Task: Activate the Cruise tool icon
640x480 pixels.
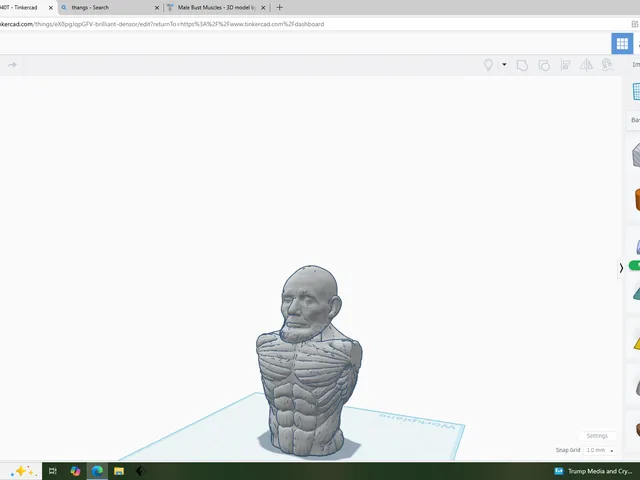Action: point(607,65)
